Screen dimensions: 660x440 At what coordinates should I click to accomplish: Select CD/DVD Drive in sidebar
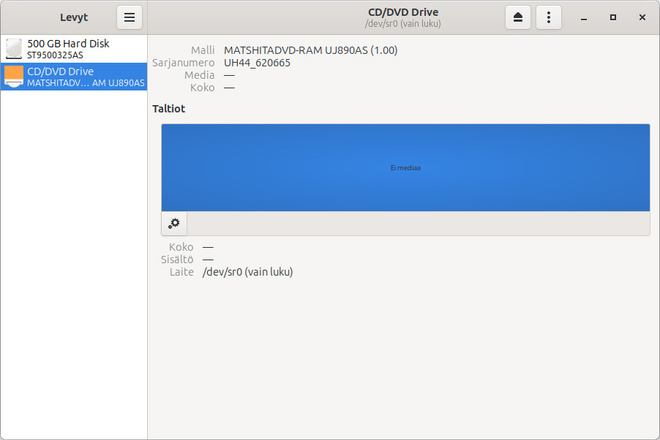point(74,77)
